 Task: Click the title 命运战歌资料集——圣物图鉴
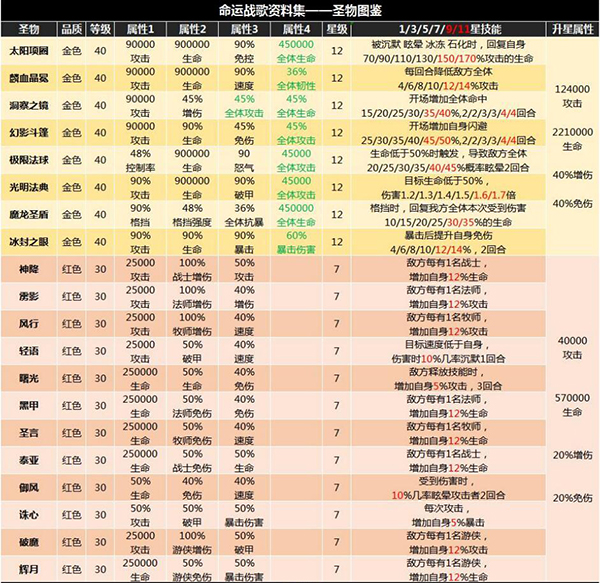click(299, 10)
